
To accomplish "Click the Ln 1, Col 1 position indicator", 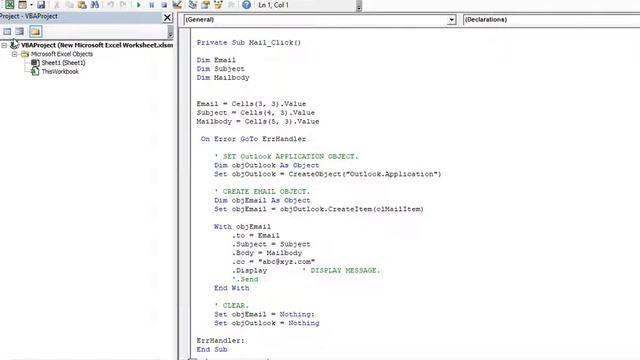I will click(273, 5).
